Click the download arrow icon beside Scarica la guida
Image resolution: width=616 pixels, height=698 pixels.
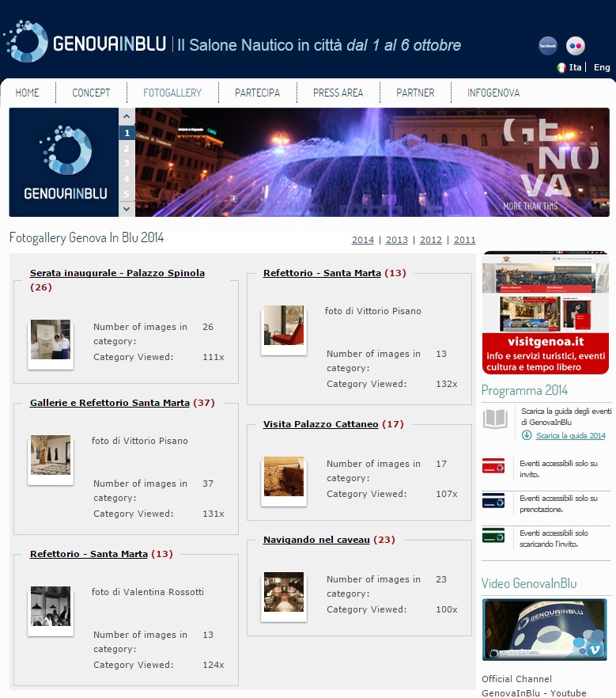[527, 435]
